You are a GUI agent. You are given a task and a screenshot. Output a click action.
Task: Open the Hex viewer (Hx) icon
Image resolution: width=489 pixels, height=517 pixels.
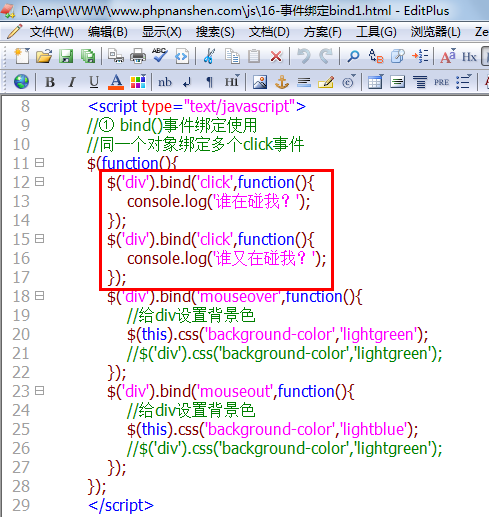click(x=469, y=57)
